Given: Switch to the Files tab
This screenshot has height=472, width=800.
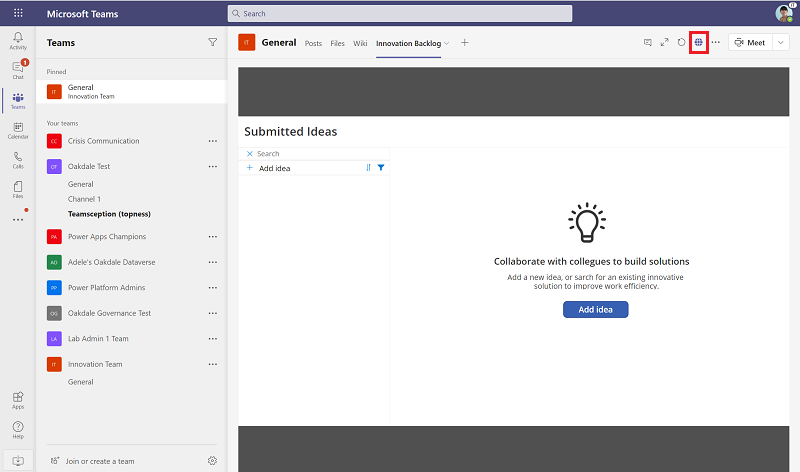Looking at the screenshot, I should [x=337, y=43].
